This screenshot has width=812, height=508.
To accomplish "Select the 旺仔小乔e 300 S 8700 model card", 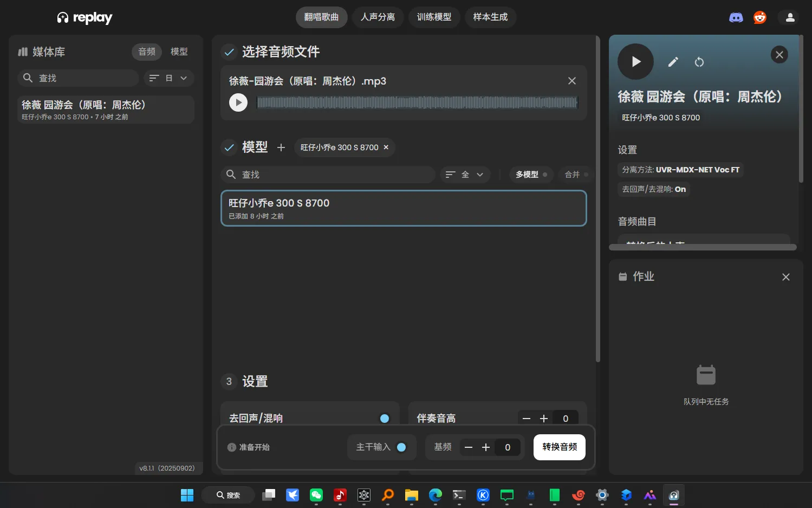I will click(x=403, y=208).
